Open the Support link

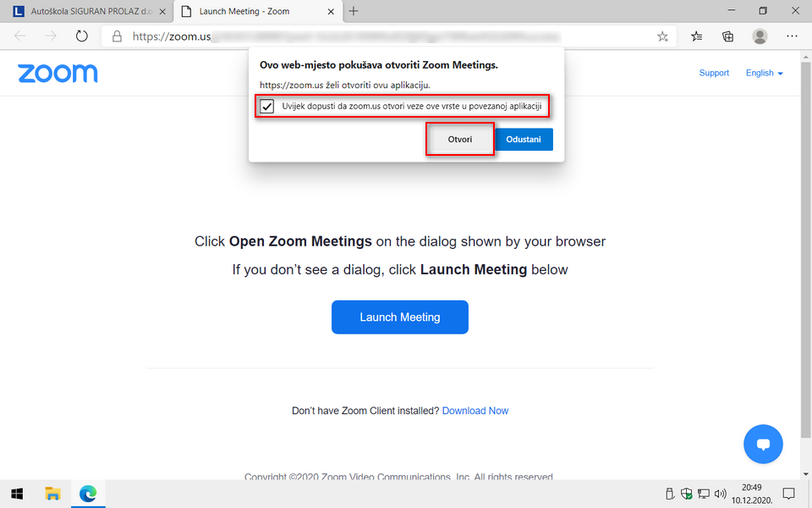tap(714, 73)
